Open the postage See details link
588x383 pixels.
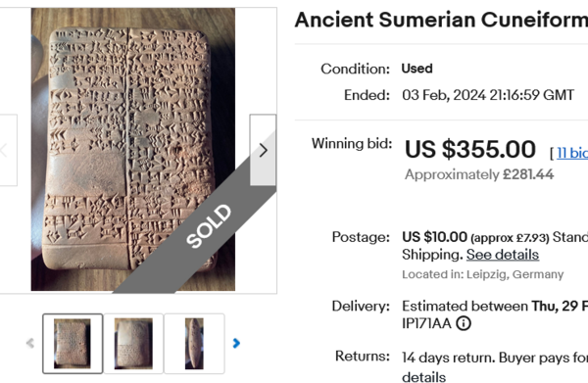pos(503,255)
